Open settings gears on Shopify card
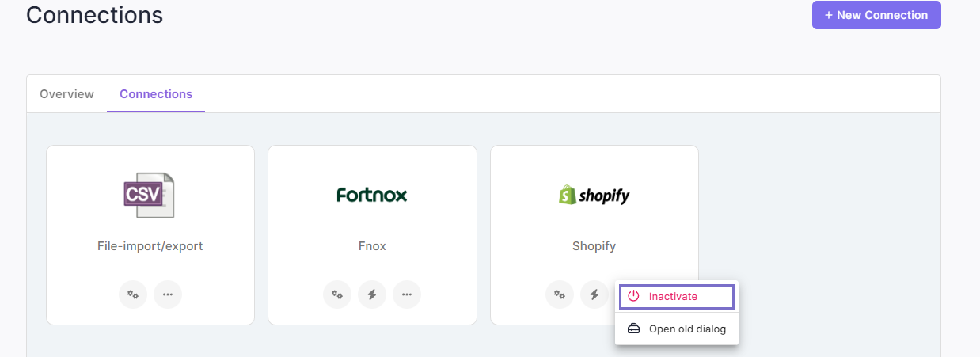The image size is (980, 357). [560, 294]
